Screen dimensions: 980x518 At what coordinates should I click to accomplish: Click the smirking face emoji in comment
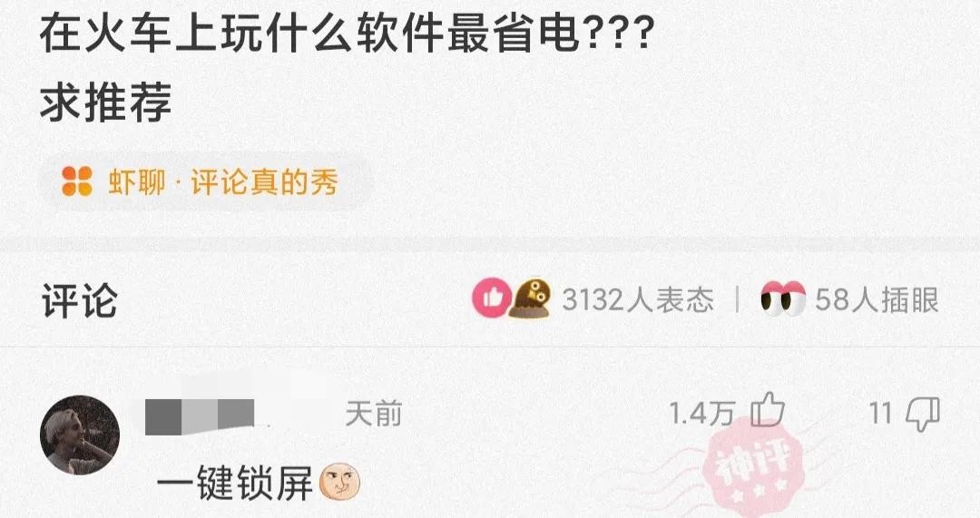(340, 483)
